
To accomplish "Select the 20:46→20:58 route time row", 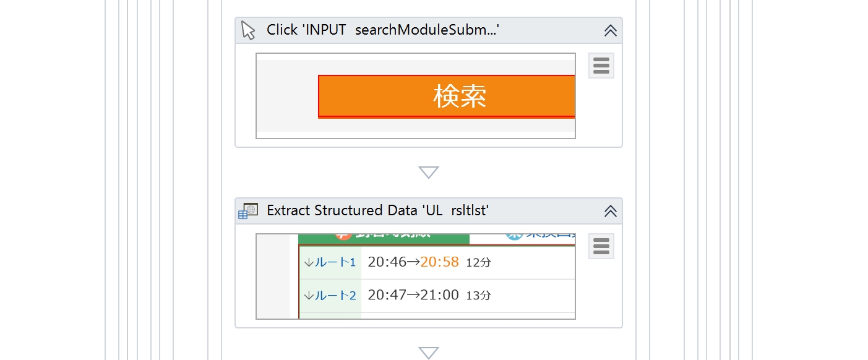I will (x=468, y=262).
